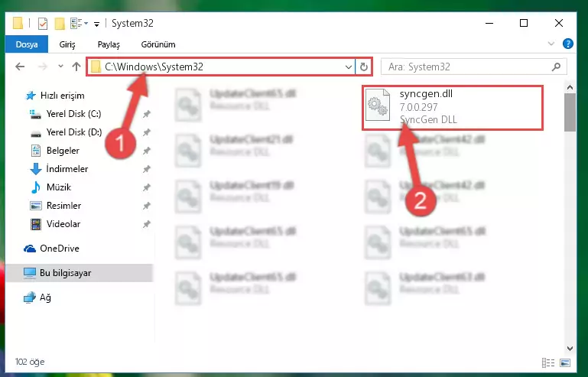
Task: Click the magnifier search icon
Action: [x=556, y=67]
